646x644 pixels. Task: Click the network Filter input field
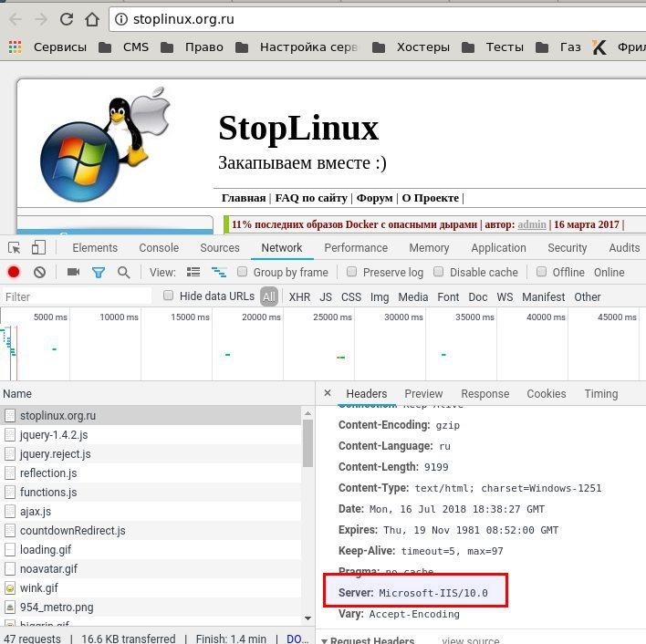(77, 296)
